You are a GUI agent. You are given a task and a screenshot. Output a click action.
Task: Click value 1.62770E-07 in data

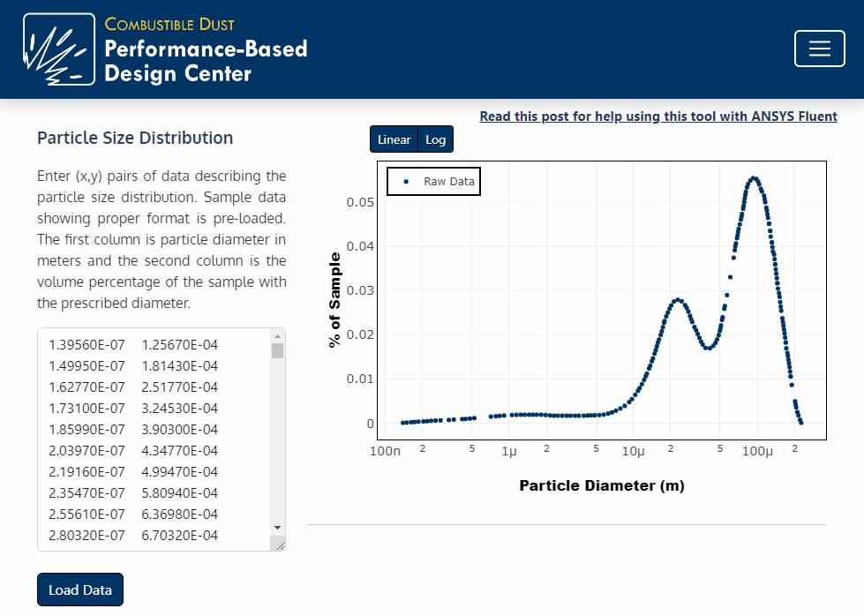click(x=87, y=387)
